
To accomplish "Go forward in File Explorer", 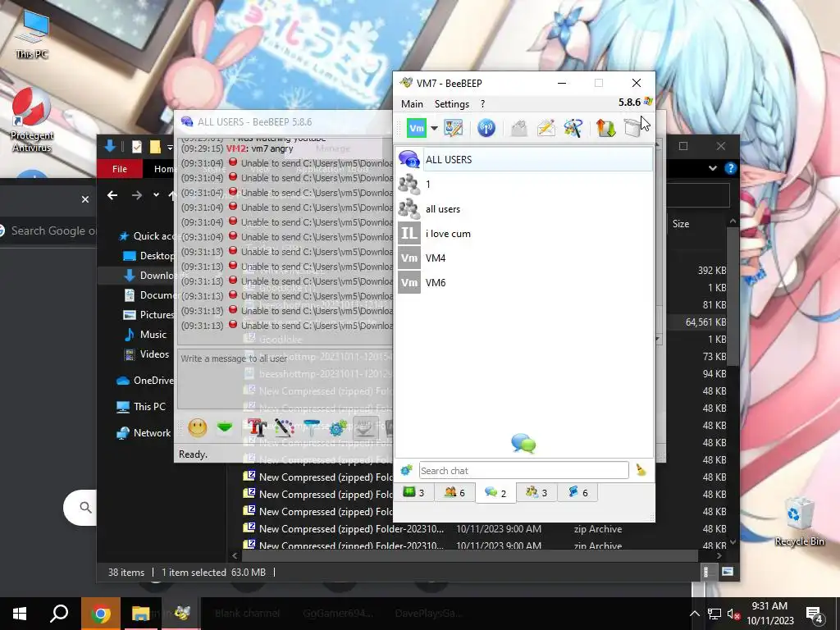I will [137, 195].
